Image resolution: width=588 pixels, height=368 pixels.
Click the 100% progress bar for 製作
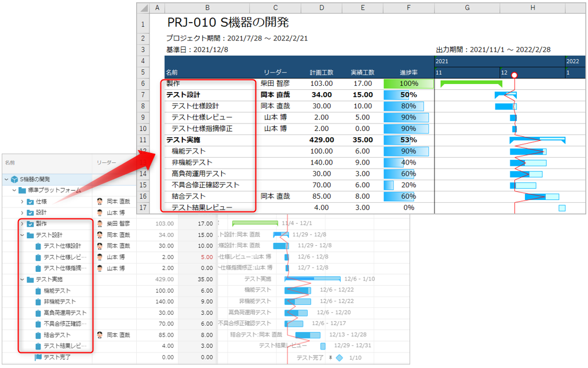(x=408, y=84)
